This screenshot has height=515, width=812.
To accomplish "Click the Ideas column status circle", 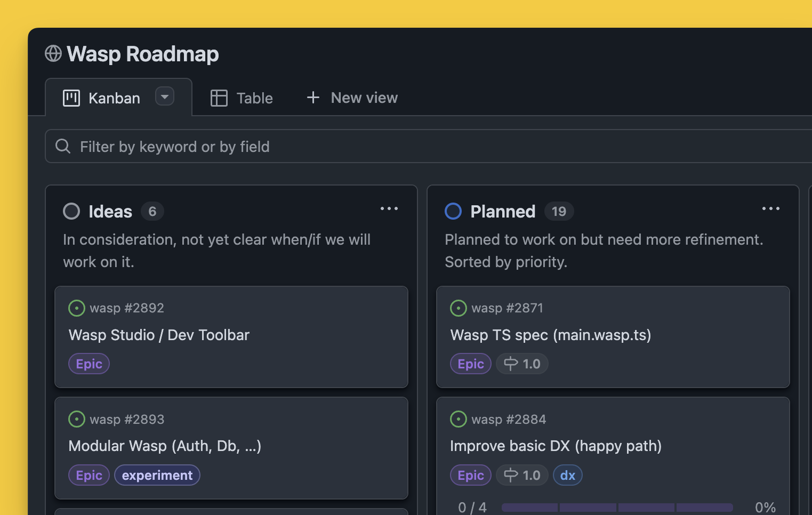I will [71, 211].
